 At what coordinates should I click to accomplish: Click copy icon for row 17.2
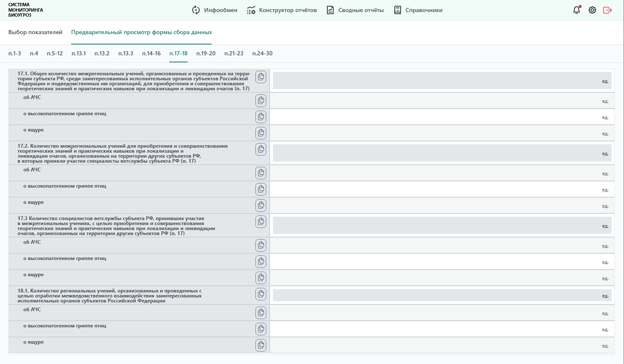click(x=261, y=149)
